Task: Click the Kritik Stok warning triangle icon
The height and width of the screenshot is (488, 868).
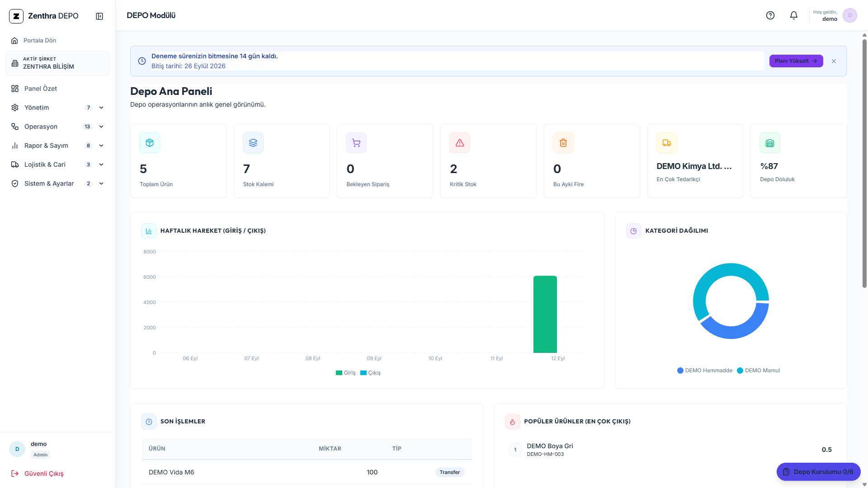Action: [x=460, y=143]
